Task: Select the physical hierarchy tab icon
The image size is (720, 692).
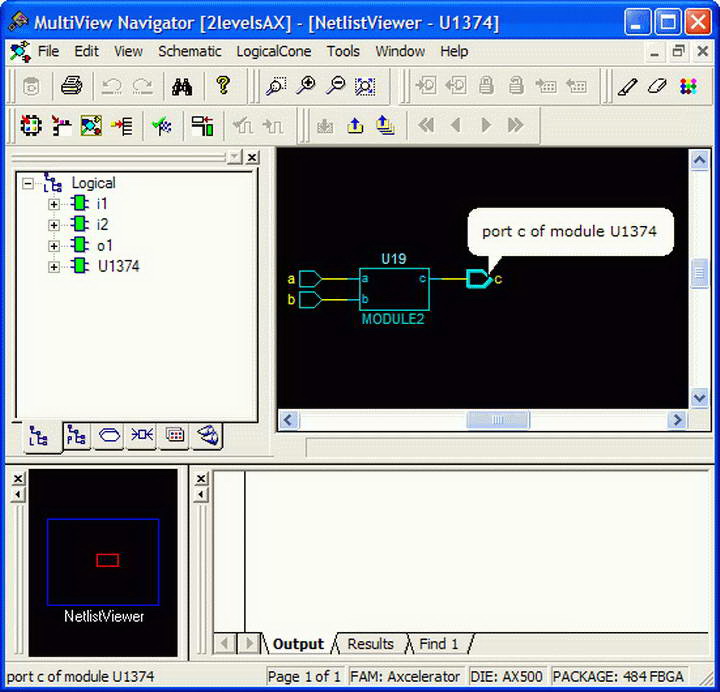Action: tap(74, 435)
